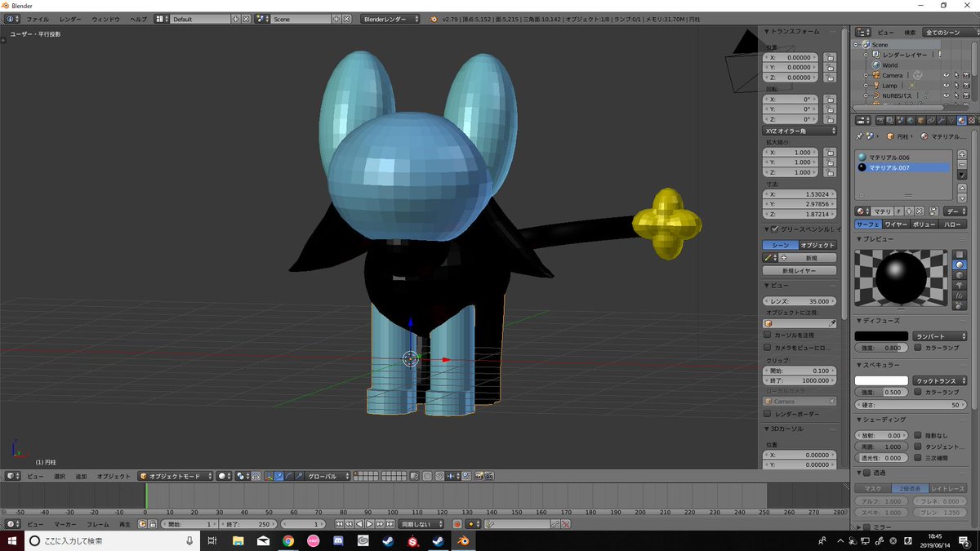The width and height of the screenshot is (980, 551).
Task: Collapse the プレビュー panel
Action: tap(859, 239)
